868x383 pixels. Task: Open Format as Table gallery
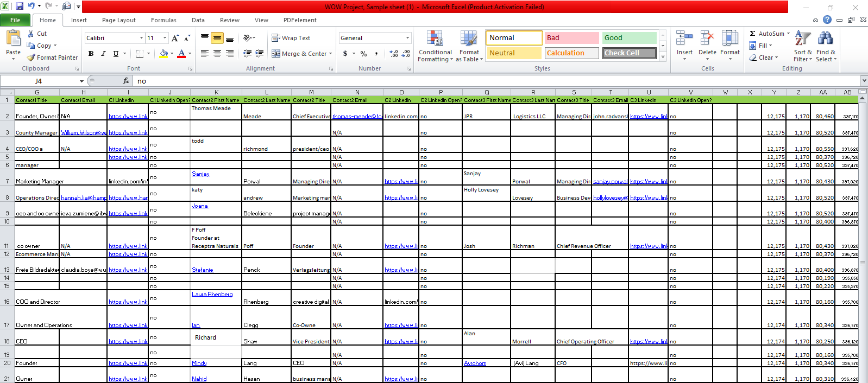pos(469,46)
